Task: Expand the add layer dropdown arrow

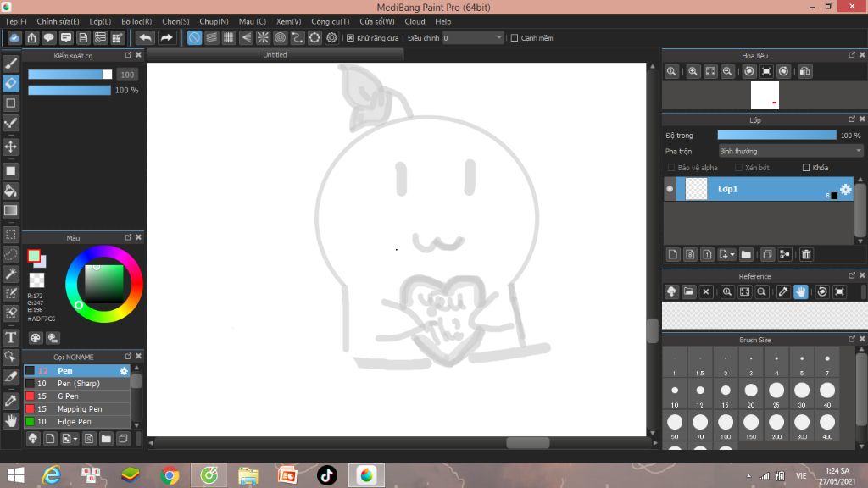Action: 732,254
